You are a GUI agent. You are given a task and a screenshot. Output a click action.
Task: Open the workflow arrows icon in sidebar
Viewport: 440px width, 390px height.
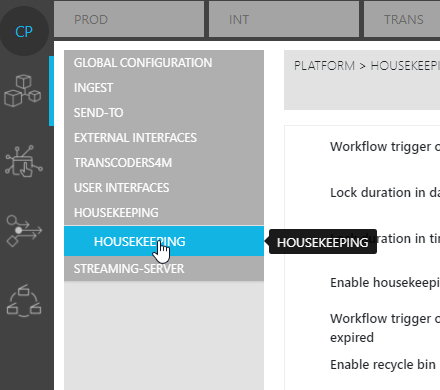pyautogui.click(x=24, y=231)
